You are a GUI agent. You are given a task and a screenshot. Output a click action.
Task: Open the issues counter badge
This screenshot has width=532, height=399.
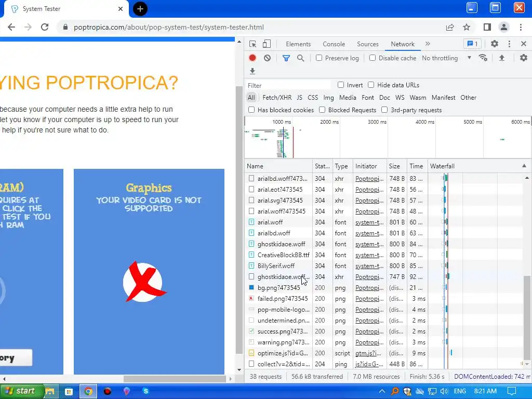pos(472,44)
